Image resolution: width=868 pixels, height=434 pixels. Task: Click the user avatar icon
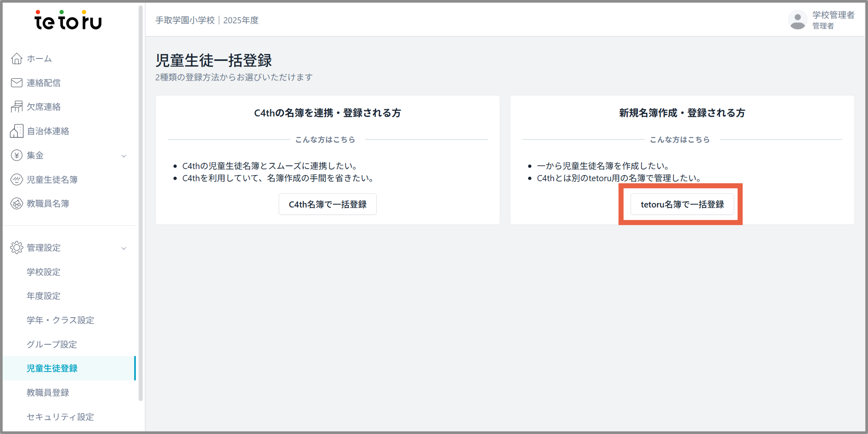click(797, 20)
